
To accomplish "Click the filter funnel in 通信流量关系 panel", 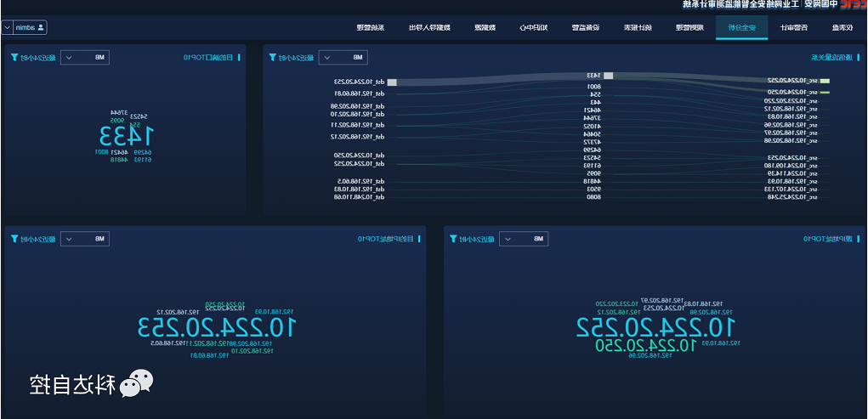I will [273, 58].
